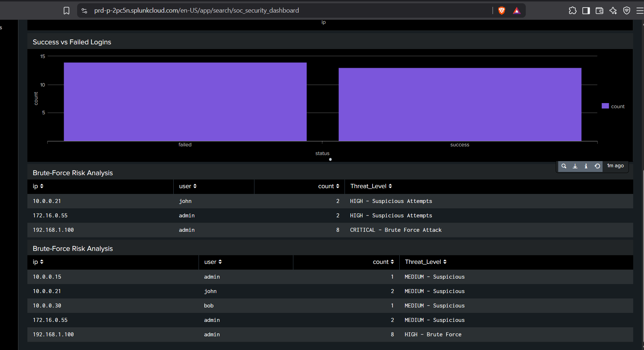Sort first table by count column
This screenshot has width=644, height=350.
329,186
